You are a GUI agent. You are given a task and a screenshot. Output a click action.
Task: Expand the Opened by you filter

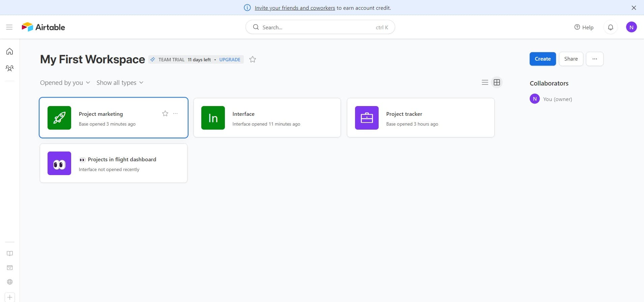point(65,83)
